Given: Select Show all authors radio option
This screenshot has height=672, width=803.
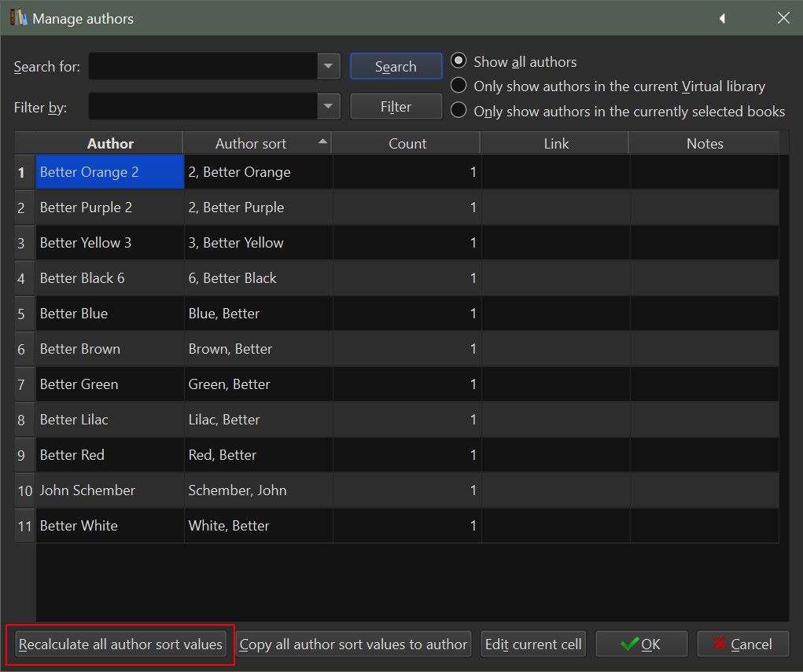Looking at the screenshot, I should coord(459,61).
